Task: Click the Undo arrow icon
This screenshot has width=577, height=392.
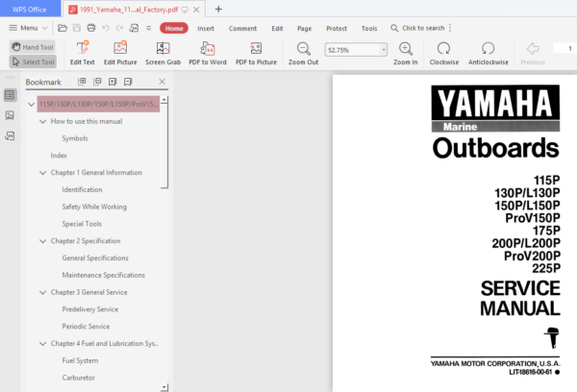Action: (x=106, y=28)
